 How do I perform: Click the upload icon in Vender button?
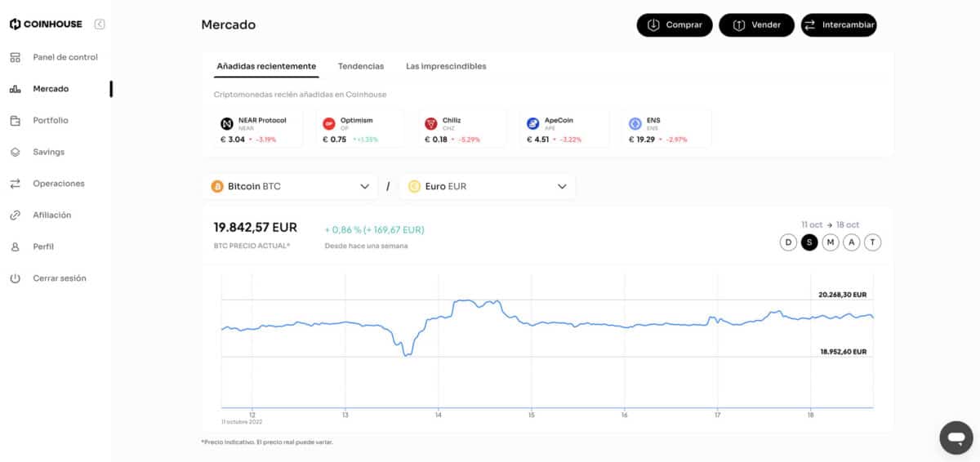click(x=738, y=25)
